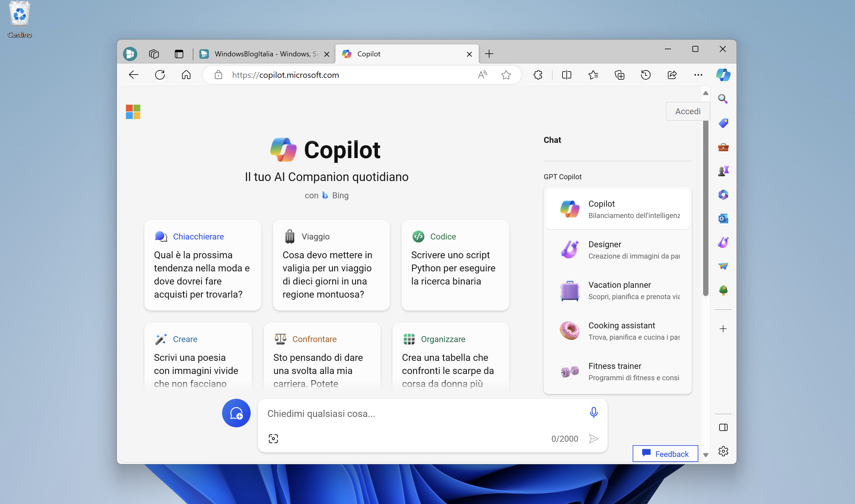Screen dimensions: 855x504
Task: Open sidebar E-tree icon
Action: (723, 290)
